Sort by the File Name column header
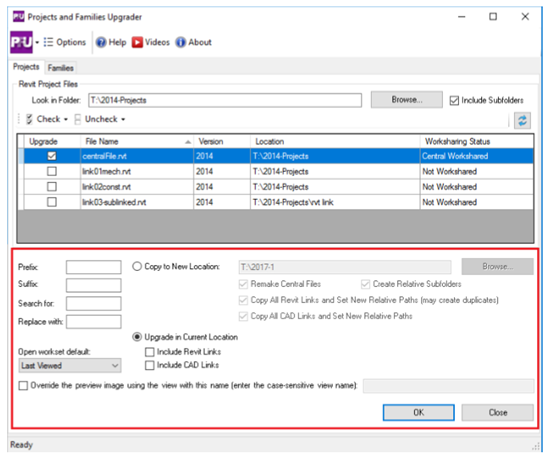This screenshot has height=457, width=550. pos(137,141)
